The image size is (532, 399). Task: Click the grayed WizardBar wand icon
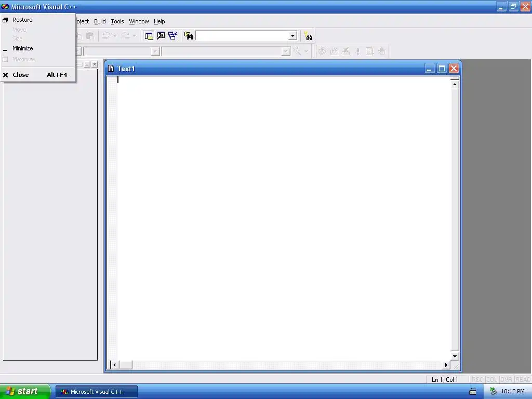[297, 51]
